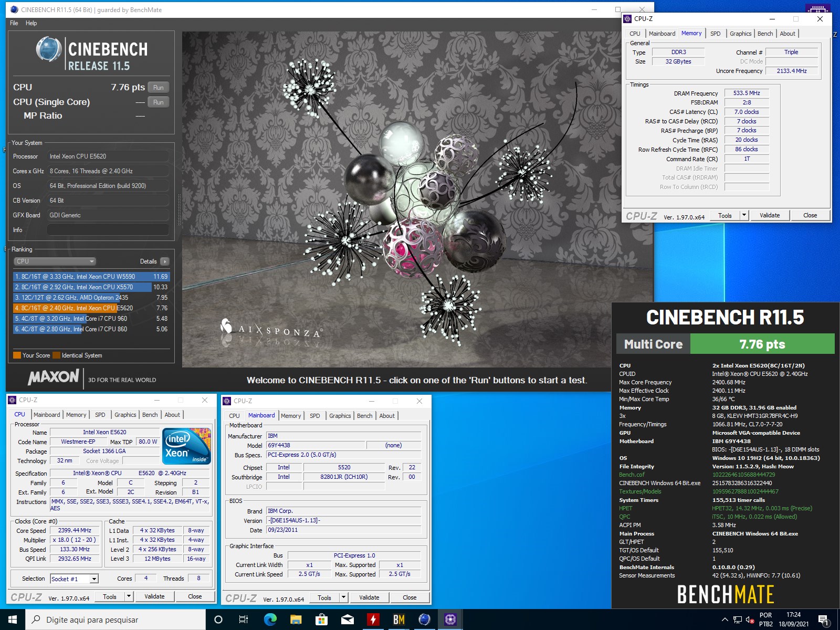Open network status tray icon
The width and height of the screenshot is (840, 630).
[x=738, y=619]
